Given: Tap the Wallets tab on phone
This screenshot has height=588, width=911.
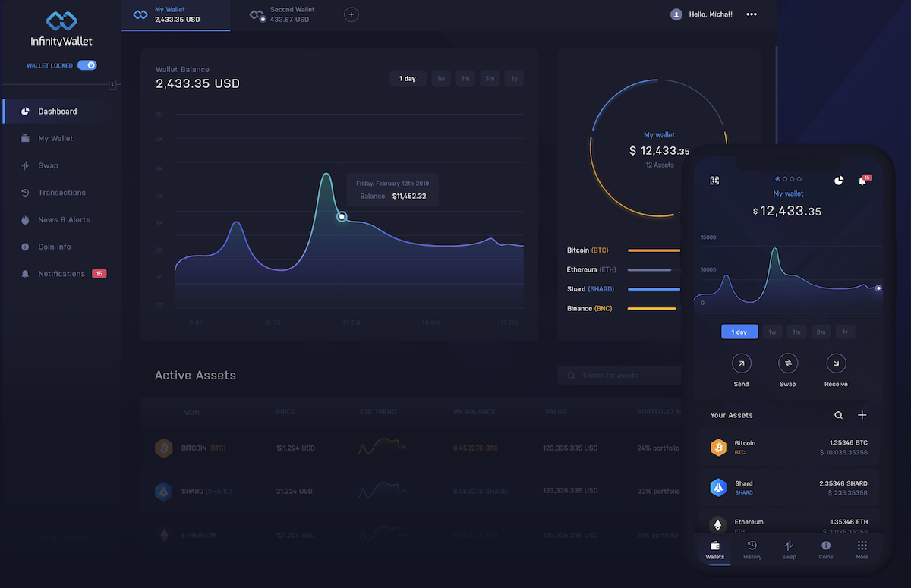Looking at the screenshot, I should tap(715, 550).
